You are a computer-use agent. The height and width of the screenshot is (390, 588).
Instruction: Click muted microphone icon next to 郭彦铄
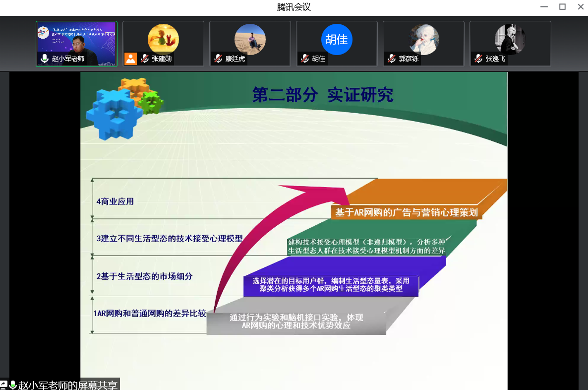coord(391,59)
